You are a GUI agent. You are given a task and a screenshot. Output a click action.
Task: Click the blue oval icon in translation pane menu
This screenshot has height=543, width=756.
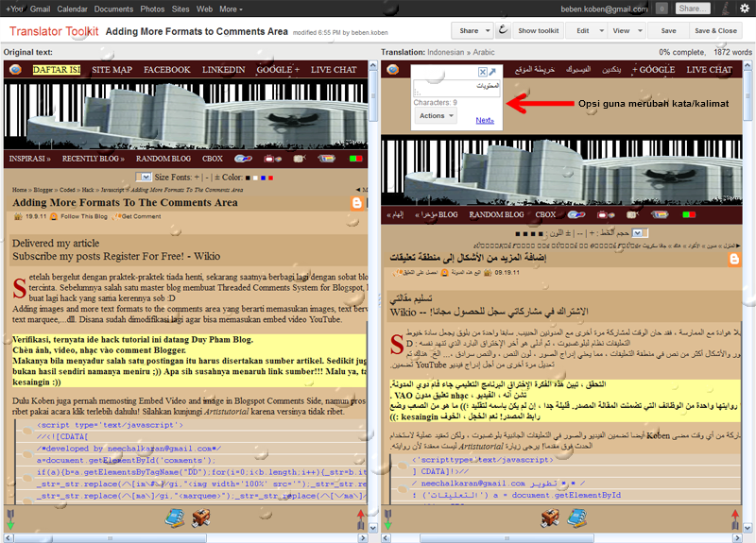click(576, 215)
